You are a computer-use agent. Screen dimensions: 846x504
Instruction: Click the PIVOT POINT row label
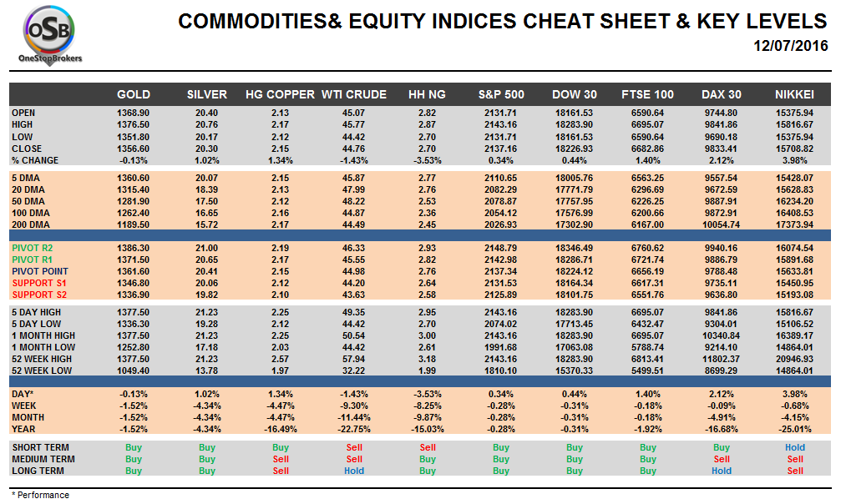[40, 271]
